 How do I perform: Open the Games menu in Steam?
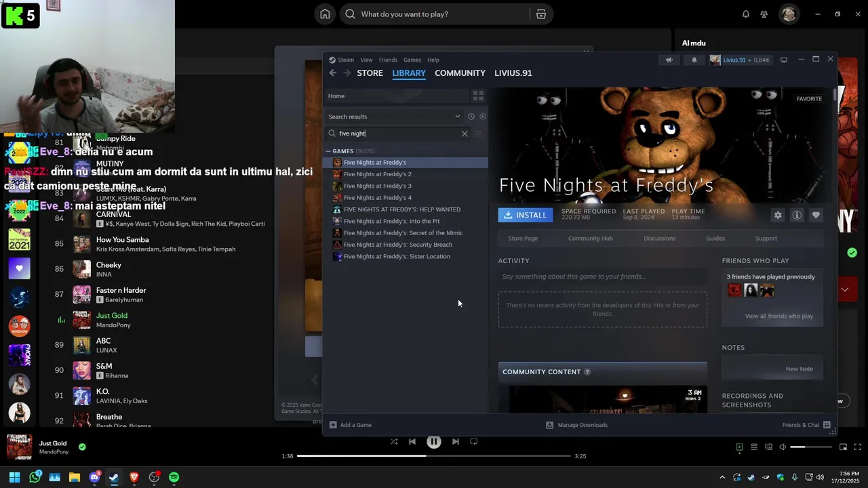pos(412,60)
